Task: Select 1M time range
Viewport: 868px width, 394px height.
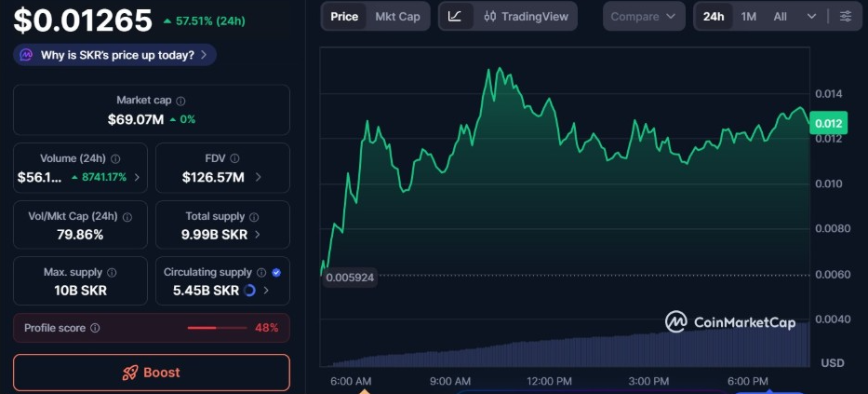Action: click(x=748, y=17)
